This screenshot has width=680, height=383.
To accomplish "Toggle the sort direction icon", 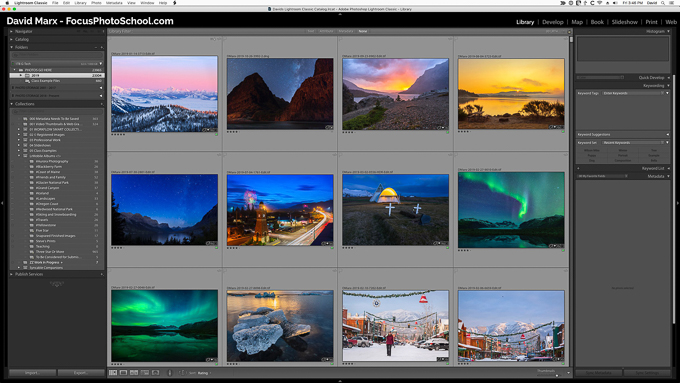I will click(182, 373).
